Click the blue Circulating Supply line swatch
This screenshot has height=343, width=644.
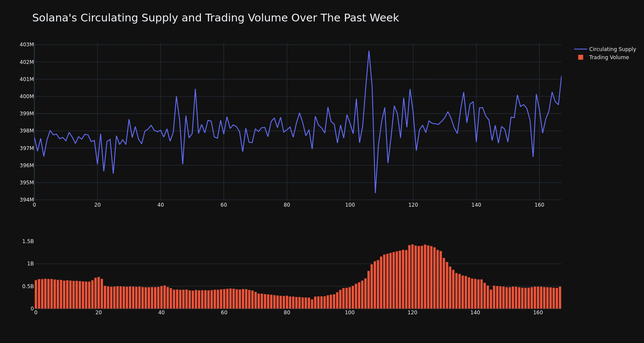(580, 49)
